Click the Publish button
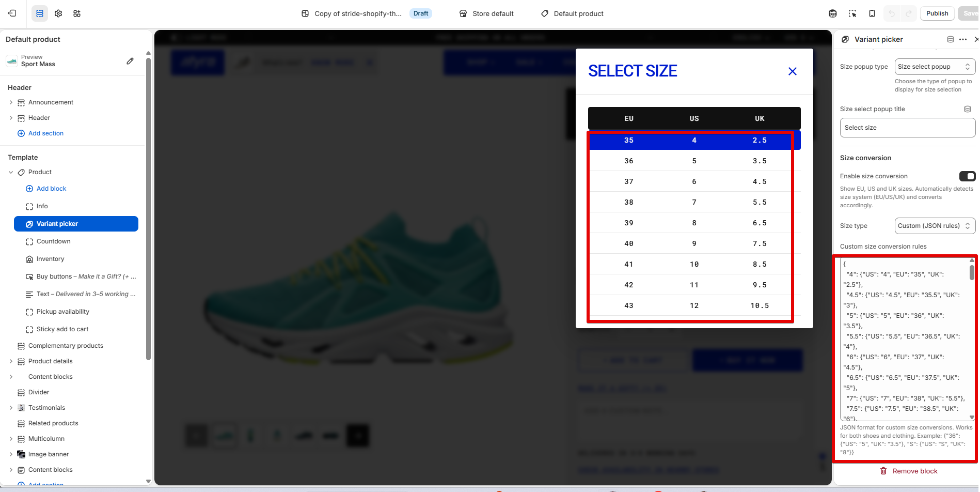This screenshot has width=980, height=492. 937,13
